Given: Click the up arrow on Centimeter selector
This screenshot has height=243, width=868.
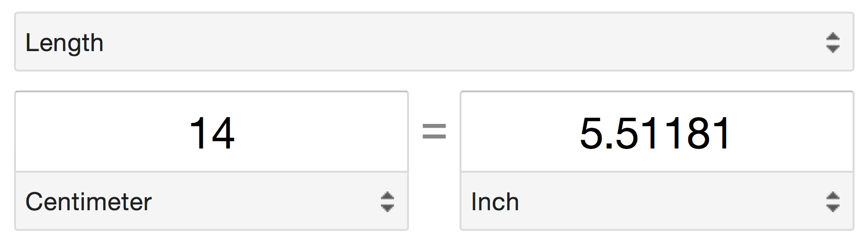Looking at the screenshot, I should (x=387, y=196).
